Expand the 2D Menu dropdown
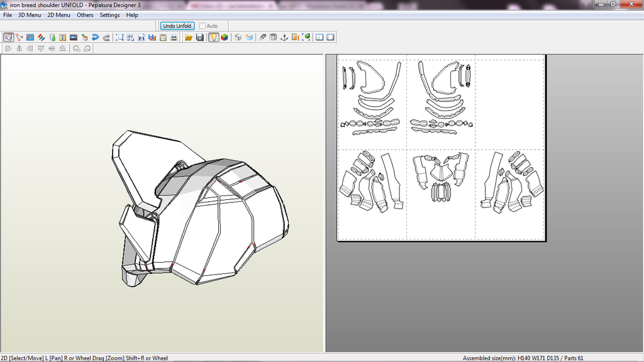The height and width of the screenshot is (362, 644). click(59, 15)
